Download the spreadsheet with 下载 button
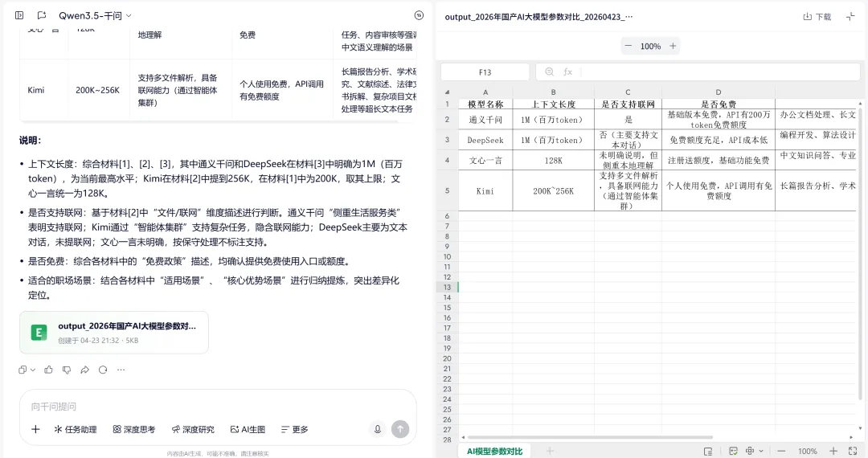This screenshot has width=868, height=458. point(817,17)
